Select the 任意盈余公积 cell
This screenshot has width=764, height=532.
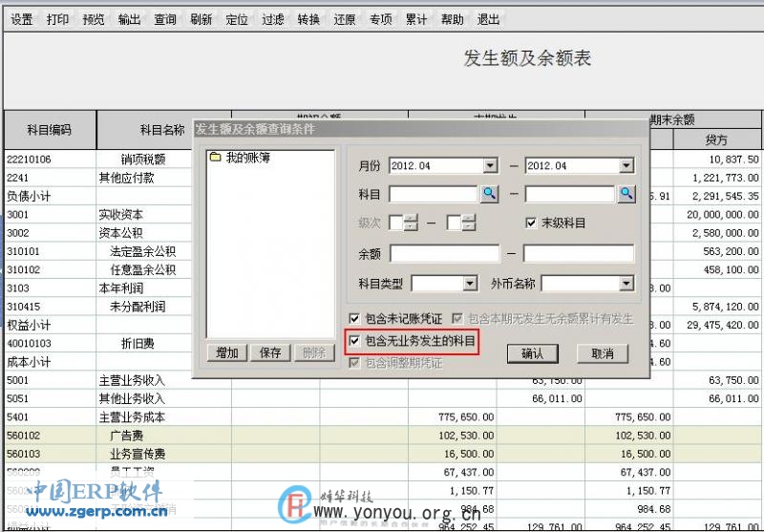point(142,270)
